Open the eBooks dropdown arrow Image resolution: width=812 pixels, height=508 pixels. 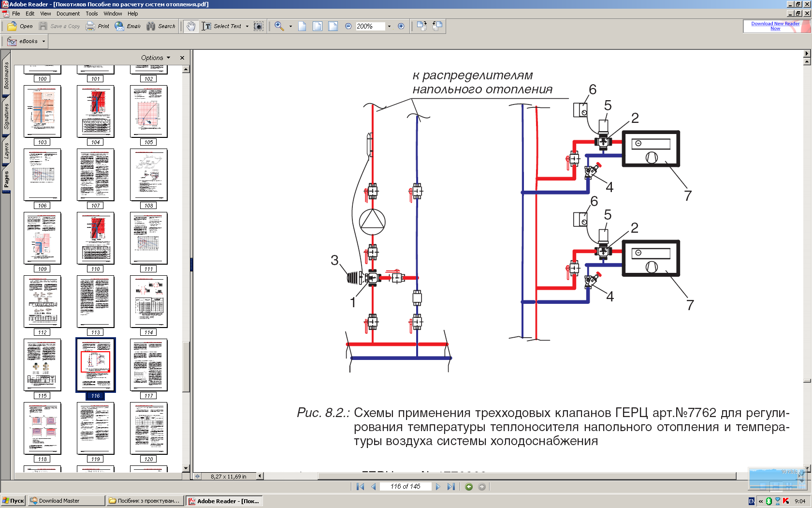pos(43,41)
